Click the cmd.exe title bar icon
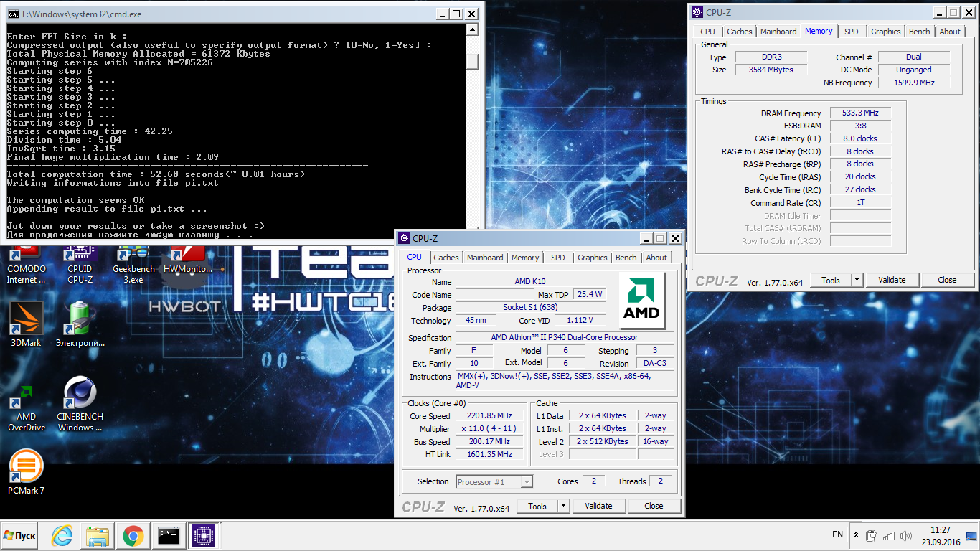This screenshot has height=551, width=980. click(x=12, y=14)
